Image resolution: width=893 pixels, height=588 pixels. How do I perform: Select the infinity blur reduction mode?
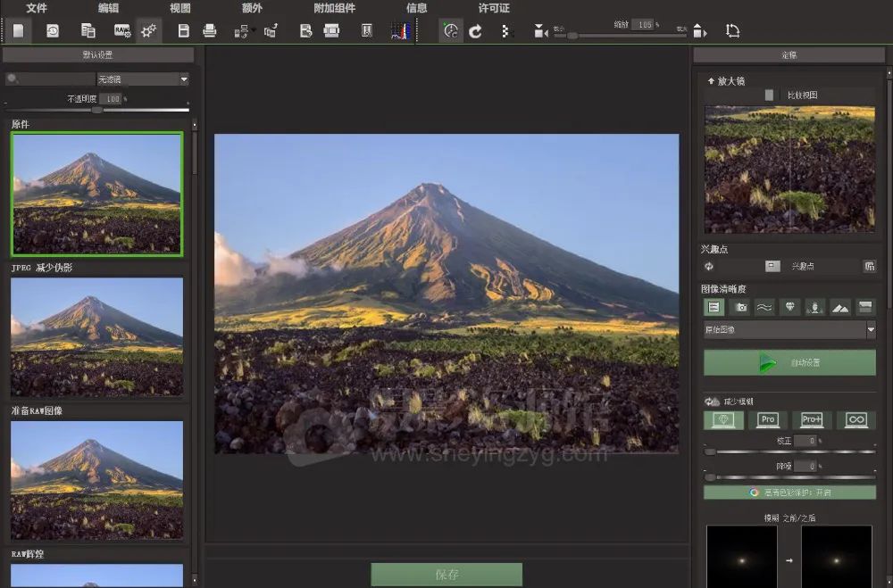coord(855,419)
